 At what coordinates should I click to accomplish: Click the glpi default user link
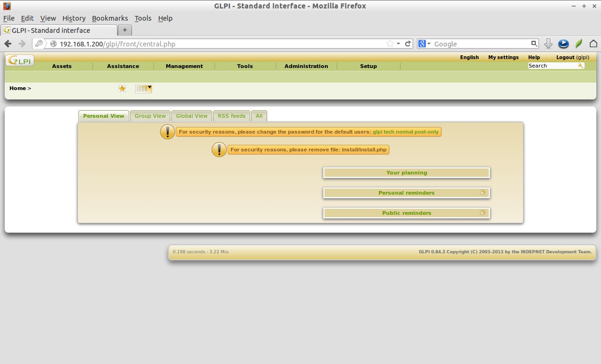(378, 132)
